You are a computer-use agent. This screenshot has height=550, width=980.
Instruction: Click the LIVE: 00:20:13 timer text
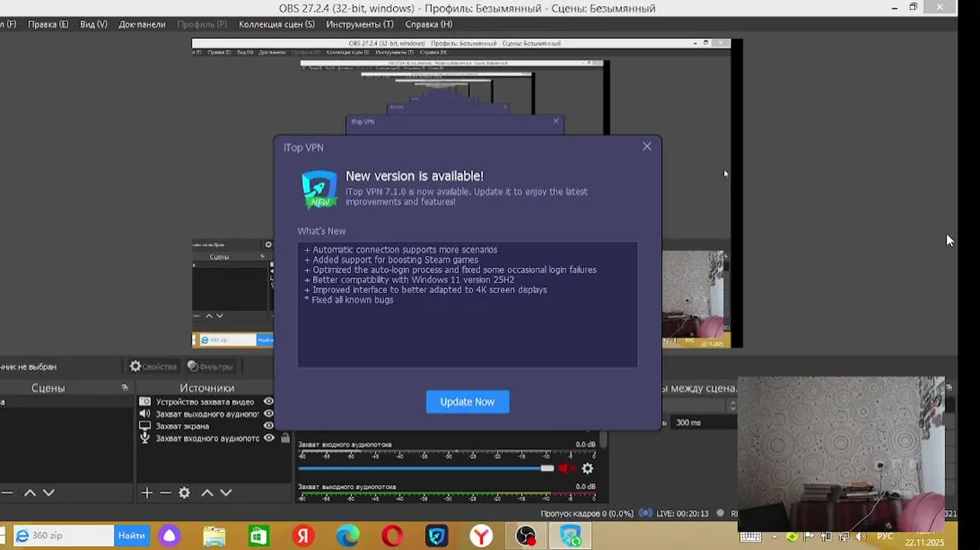682,513
